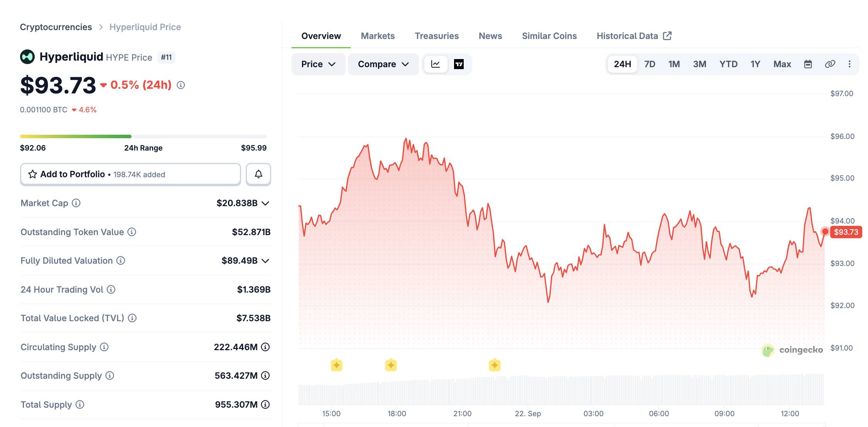868x427 pixels.
Task: Open the chart three-dot more options menu
Action: pyautogui.click(x=849, y=64)
